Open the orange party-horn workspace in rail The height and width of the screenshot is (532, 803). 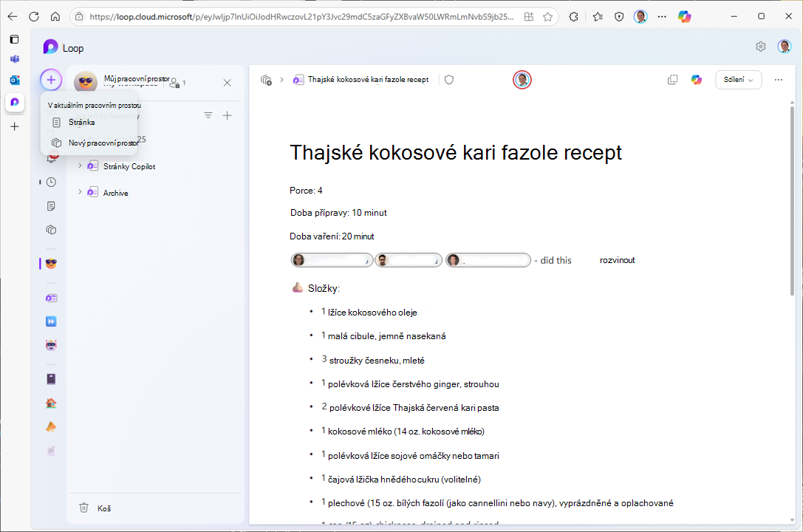[x=51, y=426]
